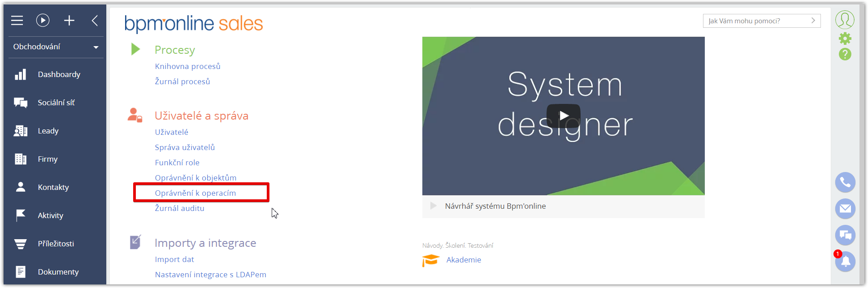The width and height of the screenshot is (868, 288).
Task: Click the bpm'online sales logo
Action: [x=194, y=24]
